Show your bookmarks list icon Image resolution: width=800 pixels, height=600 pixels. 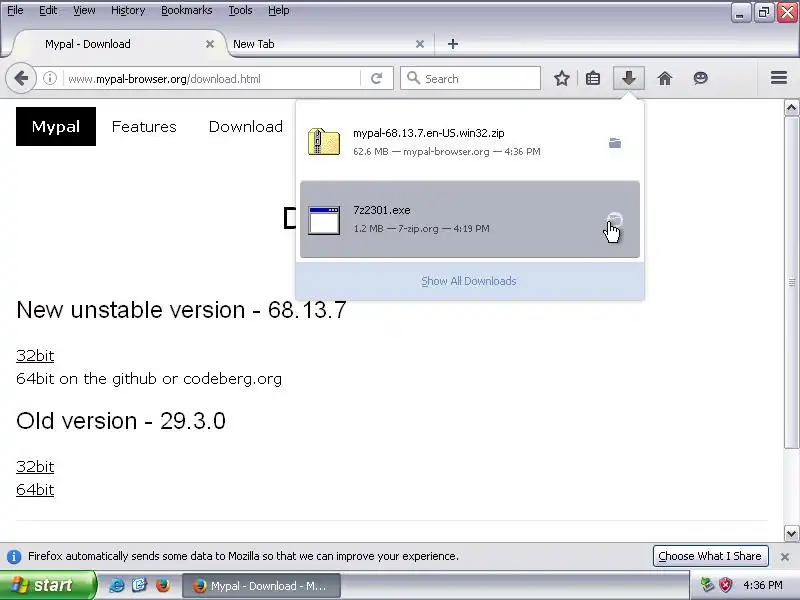(593, 79)
